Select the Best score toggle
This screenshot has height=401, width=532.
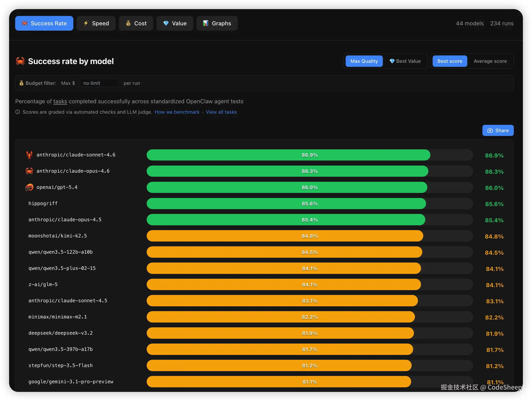450,61
